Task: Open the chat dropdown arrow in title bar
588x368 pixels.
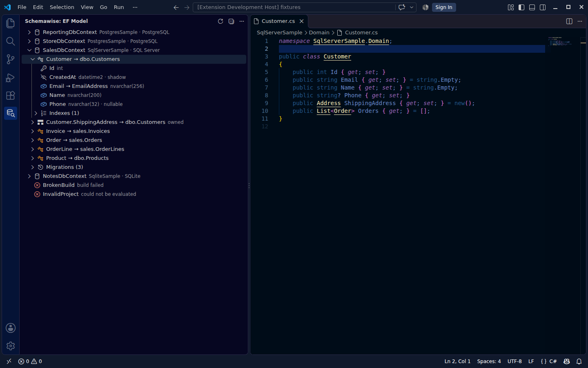Action: 412,7
